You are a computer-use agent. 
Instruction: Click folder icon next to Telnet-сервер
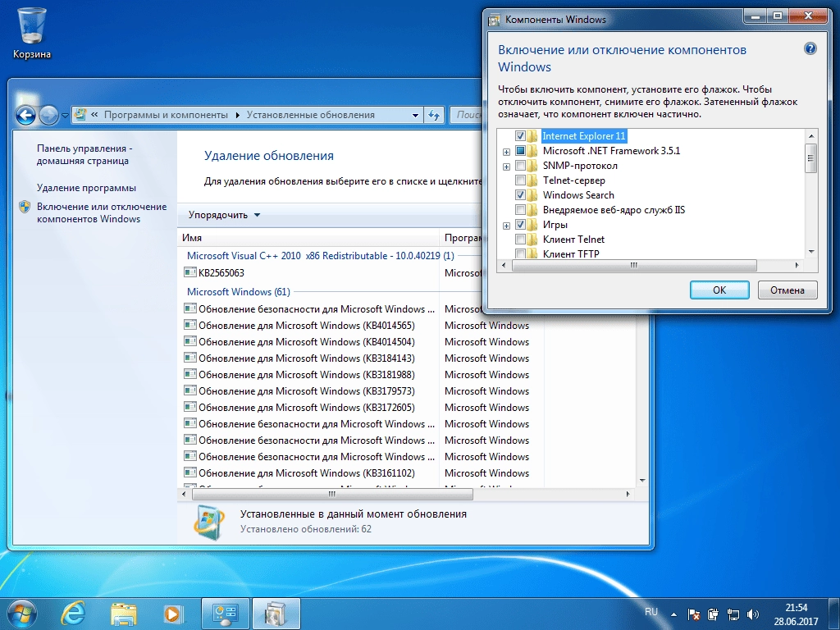tap(532, 180)
